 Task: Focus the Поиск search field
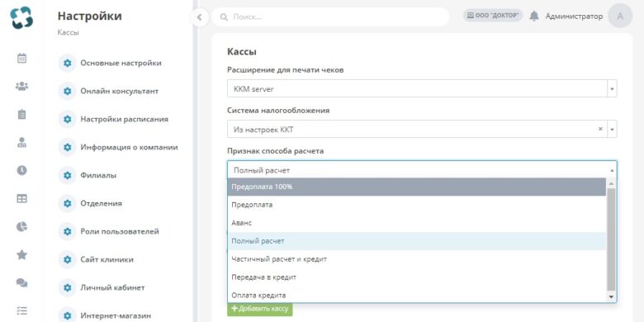tap(330, 17)
